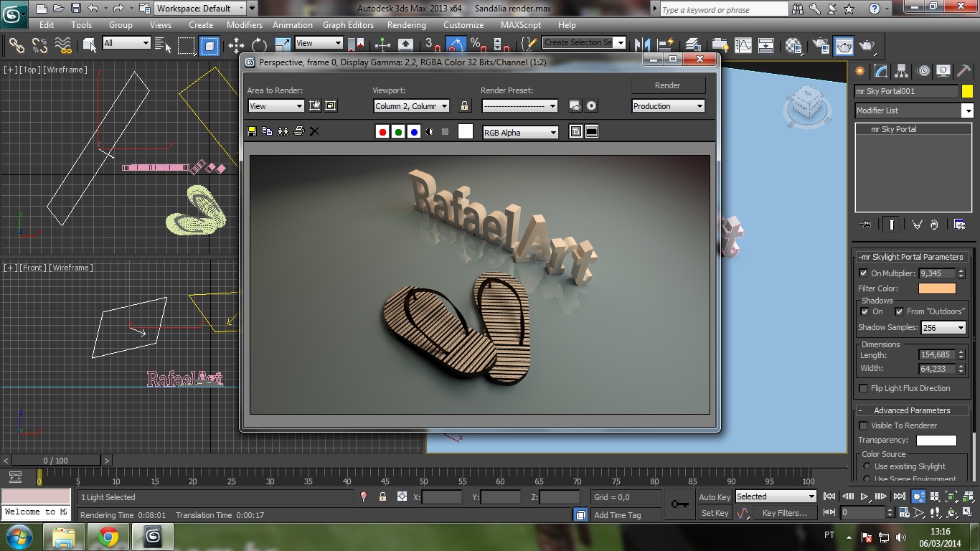
Task: Check Visible To Renderer option
Action: [864, 425]
